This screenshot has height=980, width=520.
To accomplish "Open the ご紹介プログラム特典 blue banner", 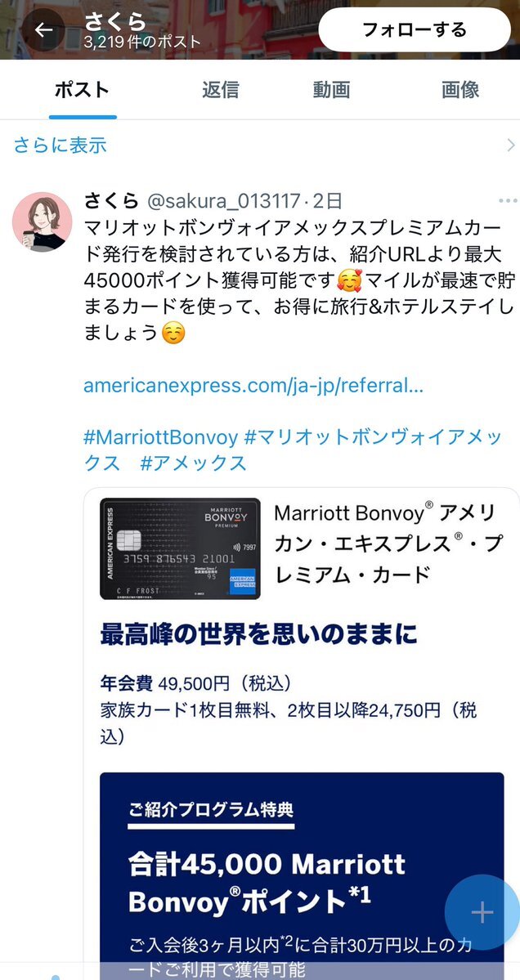I will 302,876.
